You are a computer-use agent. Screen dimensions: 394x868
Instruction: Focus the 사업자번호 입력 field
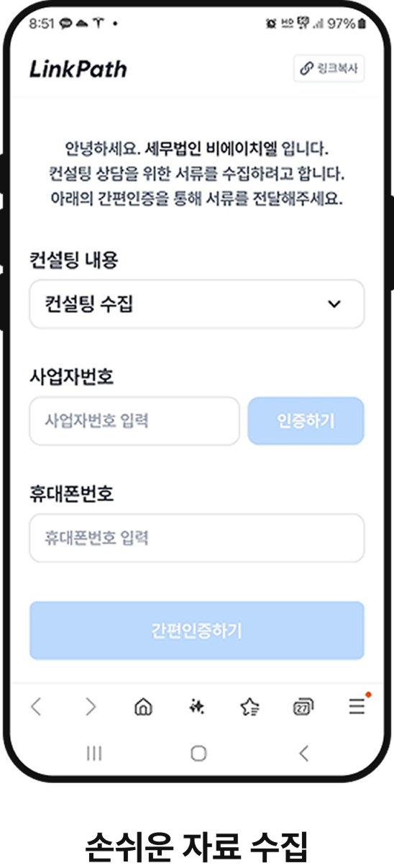(134, 420)
